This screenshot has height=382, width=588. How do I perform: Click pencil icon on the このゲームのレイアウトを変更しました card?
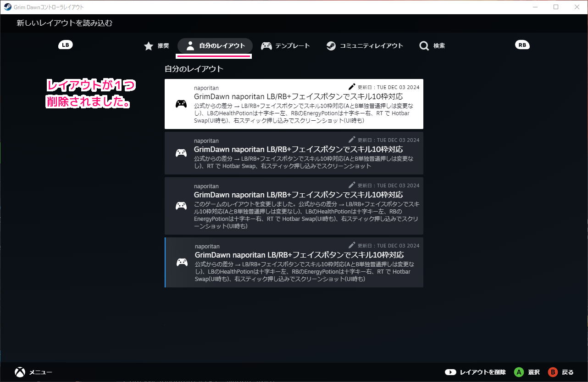coord(352,185)
